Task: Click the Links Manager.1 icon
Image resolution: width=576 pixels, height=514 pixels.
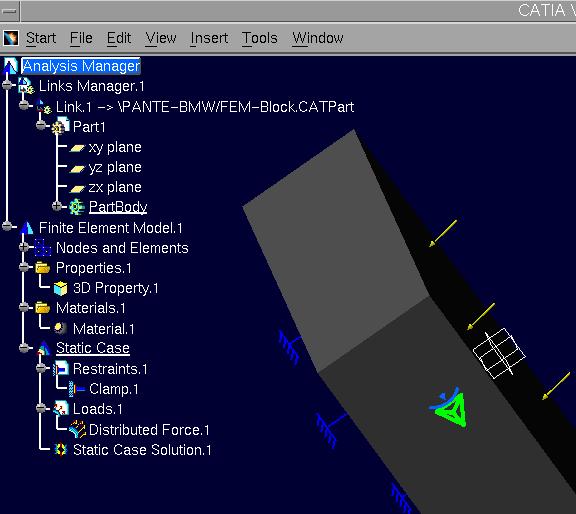Action: pos(26,85)
